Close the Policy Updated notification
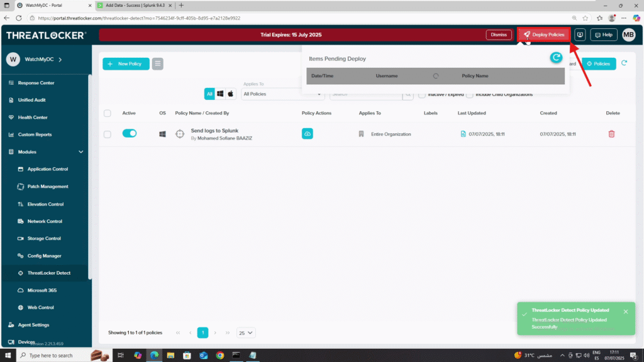The height and width of the screenshot is (362, 644). point(626,312)
